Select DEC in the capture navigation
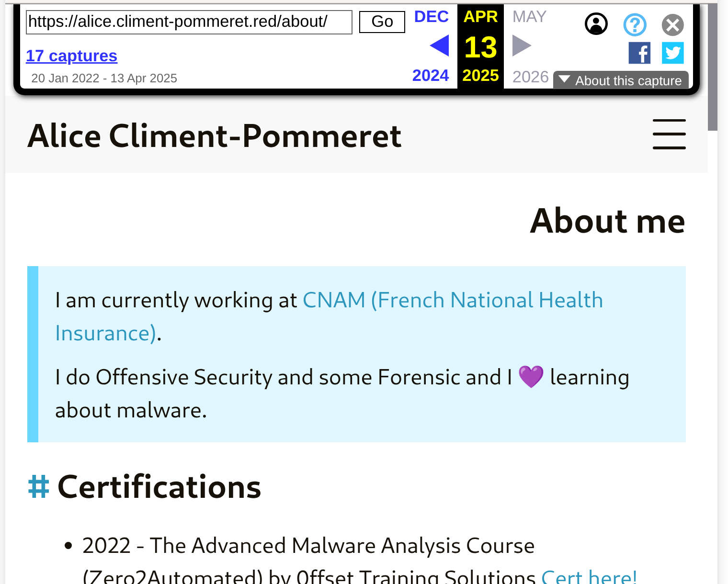This screenshot has width=728, height=584. [x=431, y=16]
